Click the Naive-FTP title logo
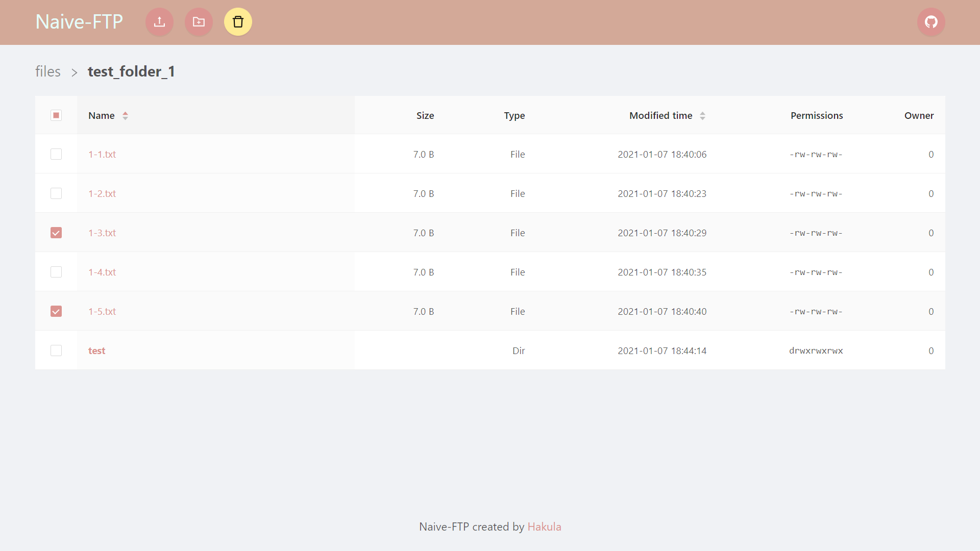980x551 pixels. click(x=79, y=22)
